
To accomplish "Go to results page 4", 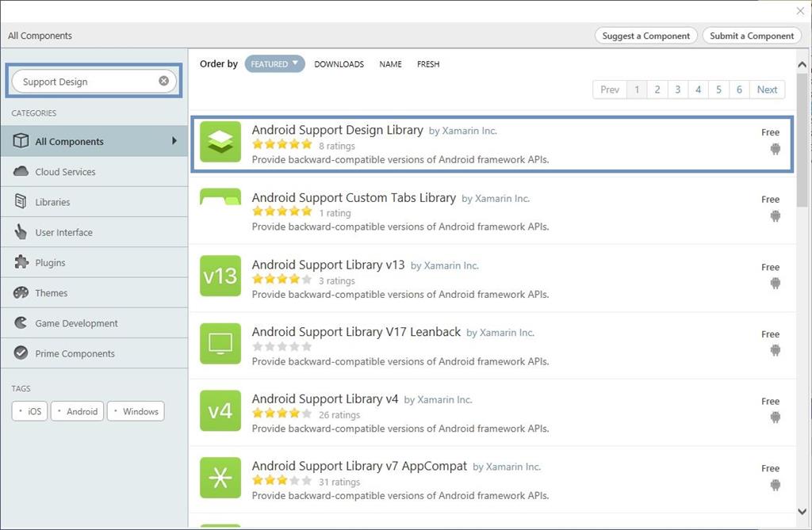I will click(698, 90).
